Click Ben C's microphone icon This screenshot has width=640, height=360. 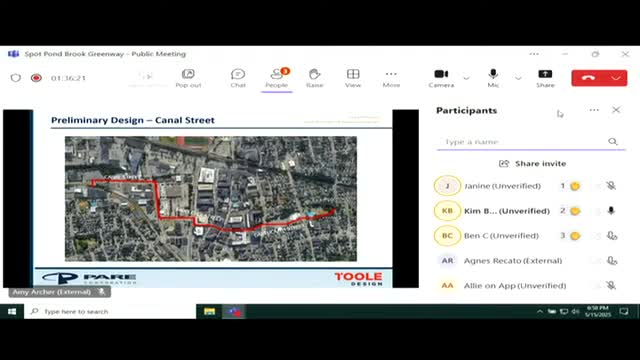coord(612,236)
